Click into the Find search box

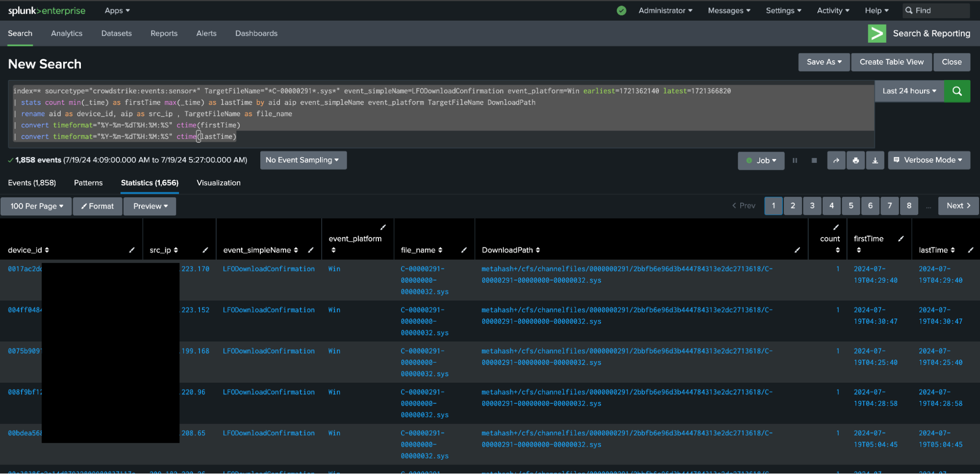point(936,10)
